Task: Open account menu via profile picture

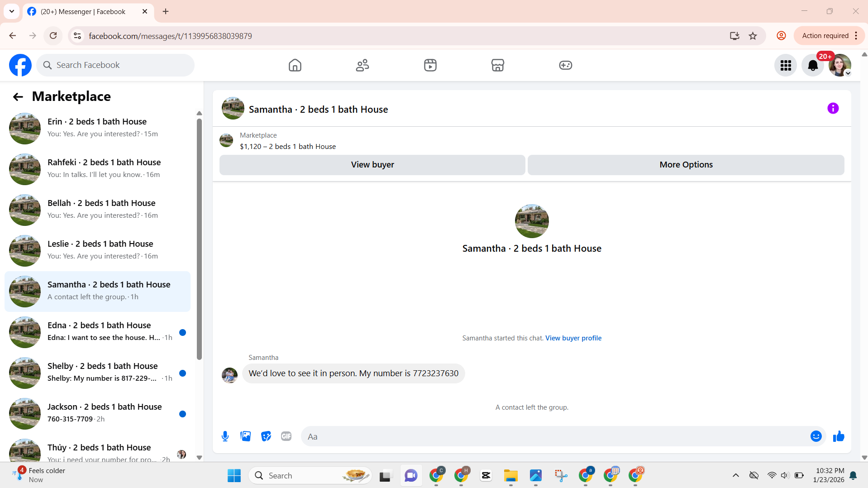Action: [840, 65]
